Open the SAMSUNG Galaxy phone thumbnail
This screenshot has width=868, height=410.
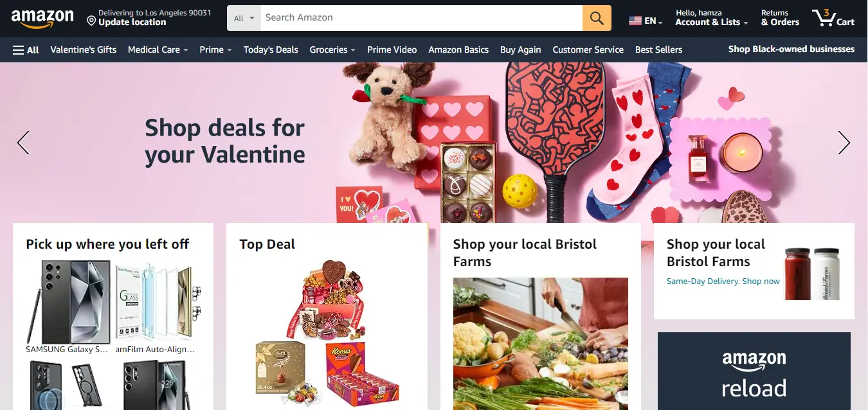(x=68, y=302)
